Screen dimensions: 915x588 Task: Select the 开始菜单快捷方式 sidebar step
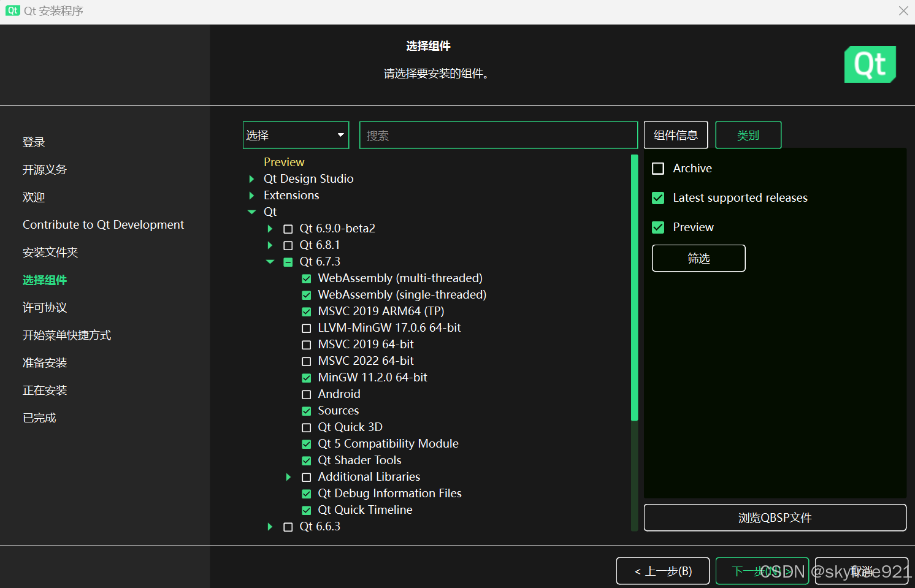pyautogui.click(x=67, y=335)
